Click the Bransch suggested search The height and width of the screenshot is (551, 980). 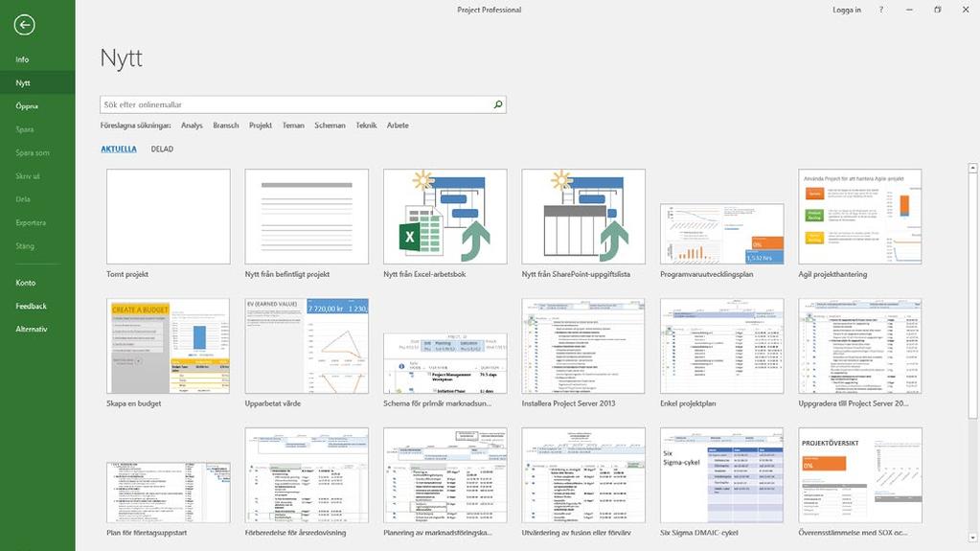tap(226, 126)
